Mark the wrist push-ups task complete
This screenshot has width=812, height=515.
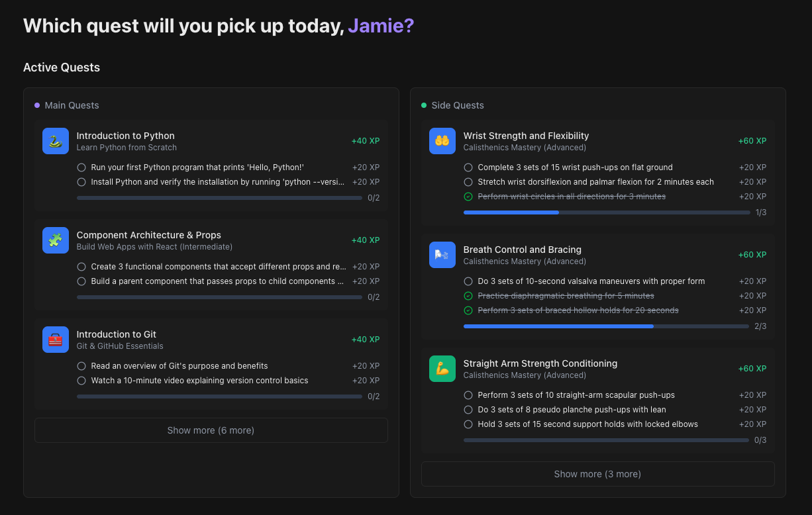click(468, 167)
